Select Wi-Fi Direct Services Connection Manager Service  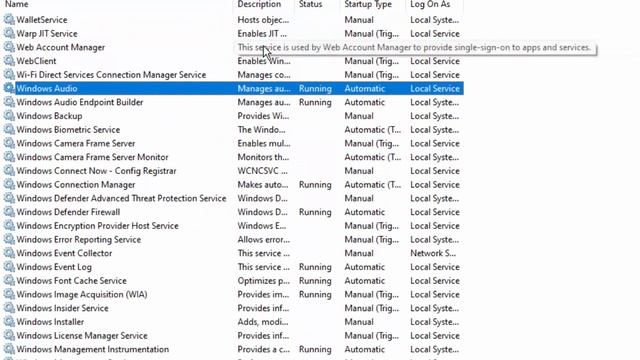[x=111, y=75]
